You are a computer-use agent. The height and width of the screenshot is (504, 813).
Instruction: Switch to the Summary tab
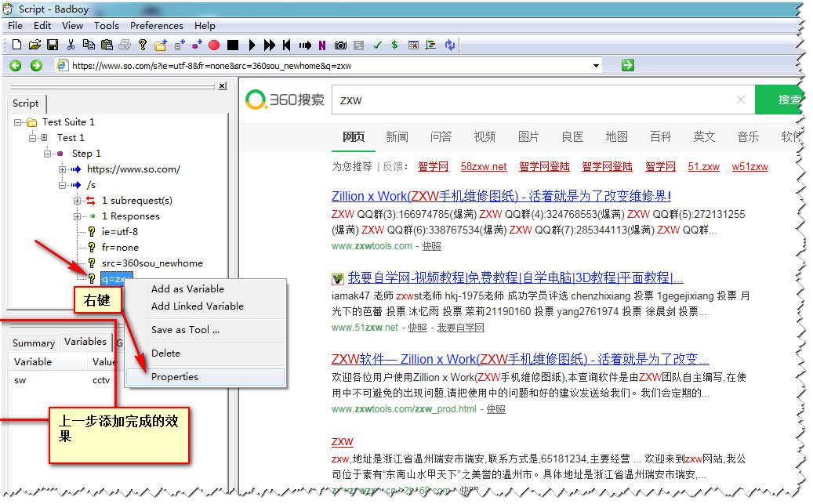coord(34,343)
